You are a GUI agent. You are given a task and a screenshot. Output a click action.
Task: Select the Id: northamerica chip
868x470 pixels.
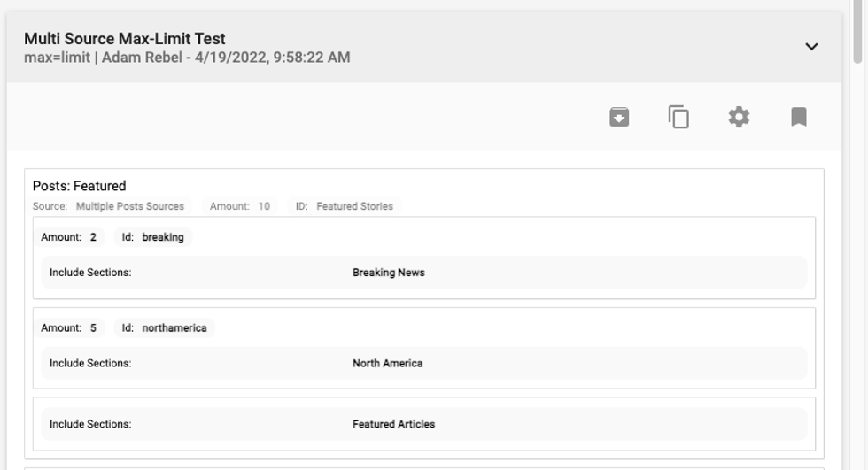click(x=164, y=328)
